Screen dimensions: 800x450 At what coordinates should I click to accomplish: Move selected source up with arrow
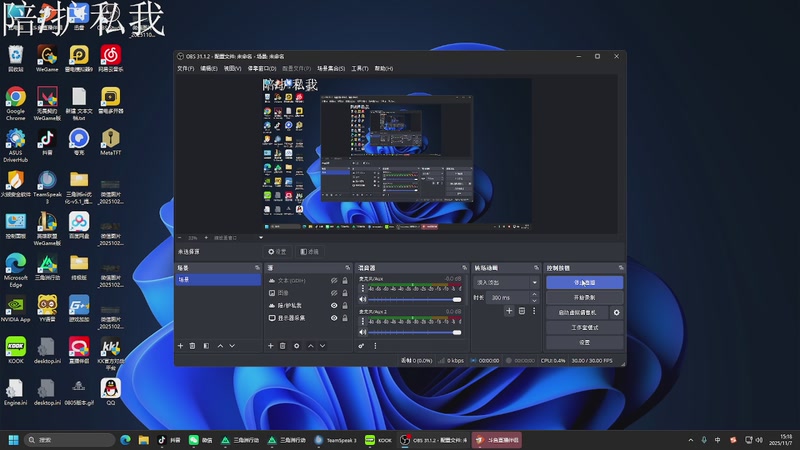pos(309,345)
